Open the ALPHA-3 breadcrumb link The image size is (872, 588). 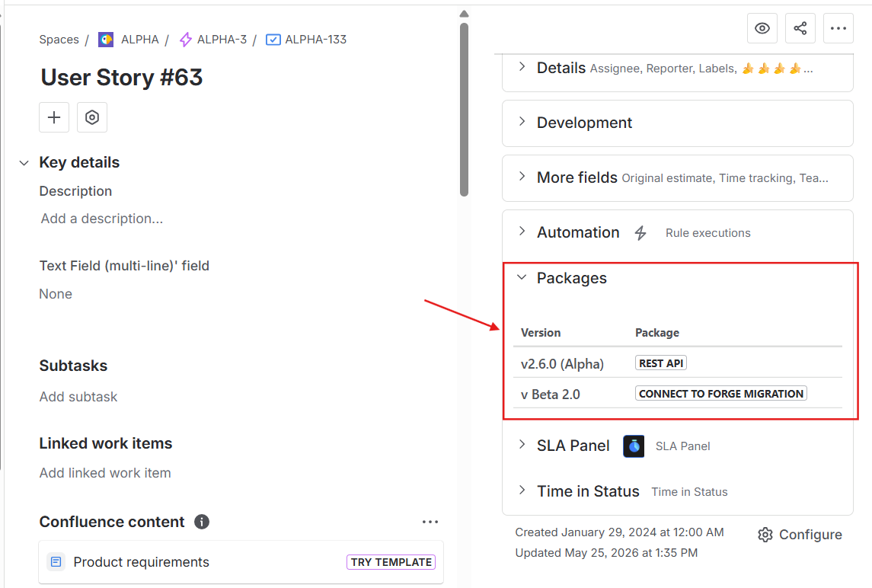coord(222,40)
